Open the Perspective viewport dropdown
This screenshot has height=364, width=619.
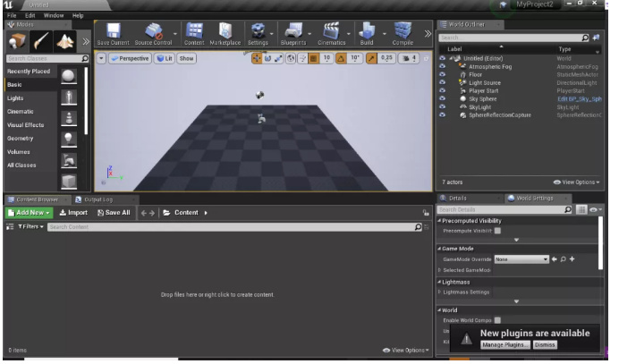(x=131, y=58)
